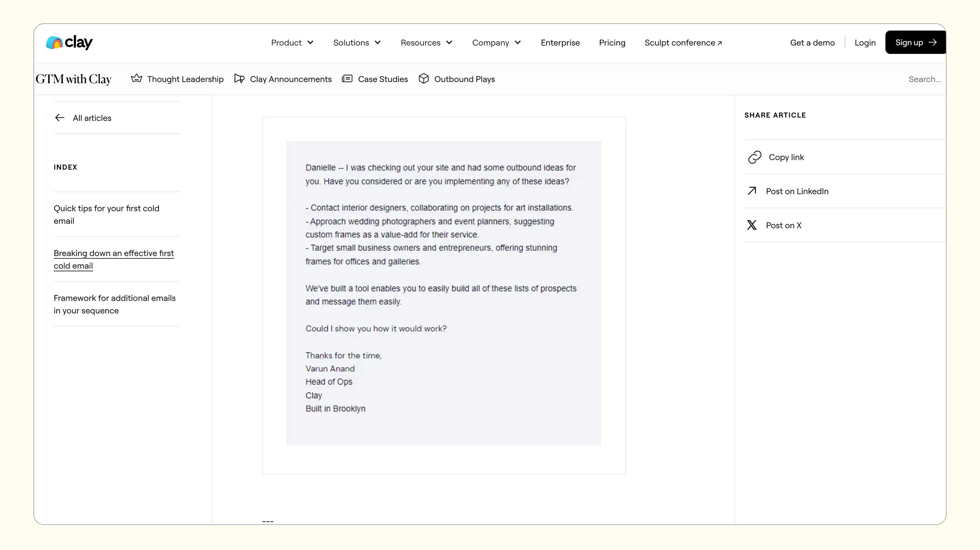Jump to Quick tips for your first cold email
The width and height of the screenshot is (980, 550).
point(106,214)
